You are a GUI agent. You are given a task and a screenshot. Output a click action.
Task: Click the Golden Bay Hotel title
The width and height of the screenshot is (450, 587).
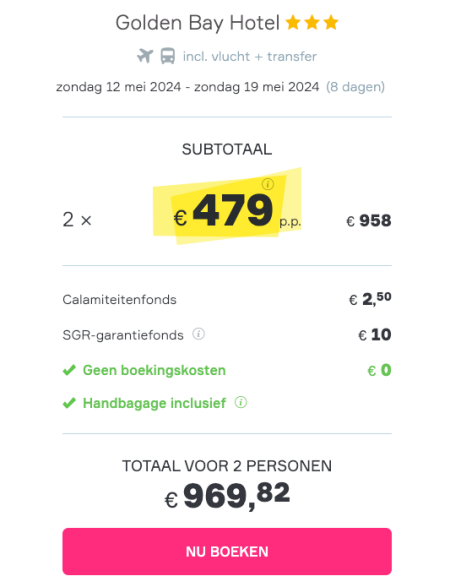tap(198, 23)
